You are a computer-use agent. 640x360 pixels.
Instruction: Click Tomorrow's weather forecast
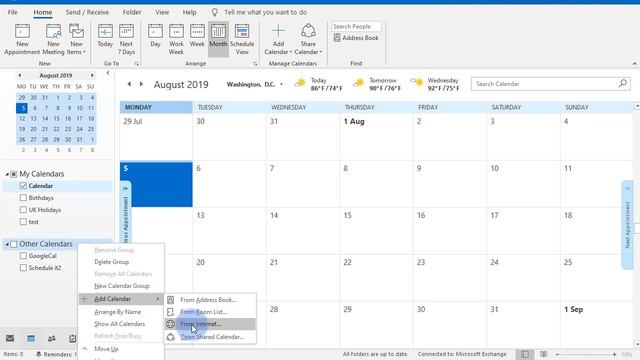pos(377,84)
